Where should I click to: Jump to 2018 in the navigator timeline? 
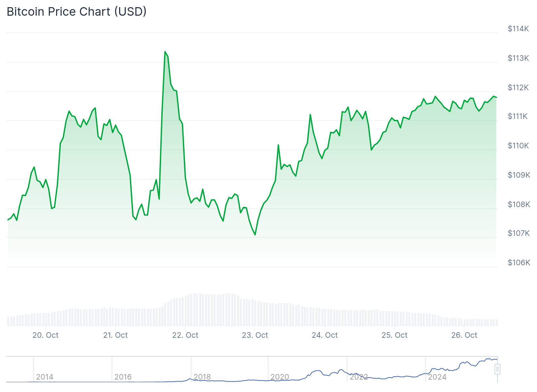click(x=202, y=377)
